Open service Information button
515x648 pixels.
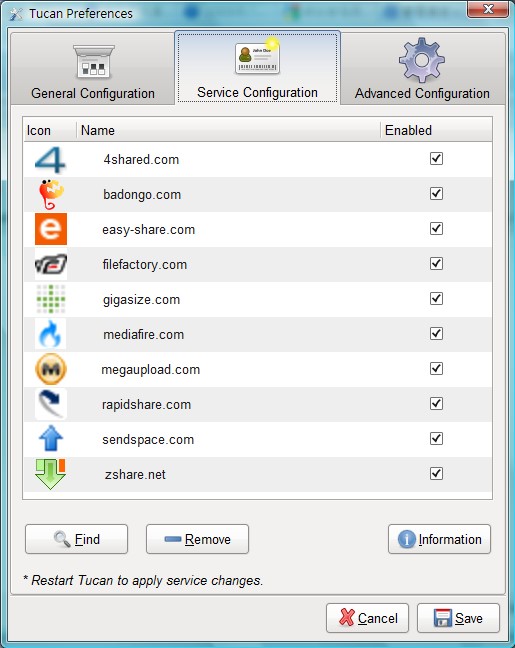[x=439, y=539]
